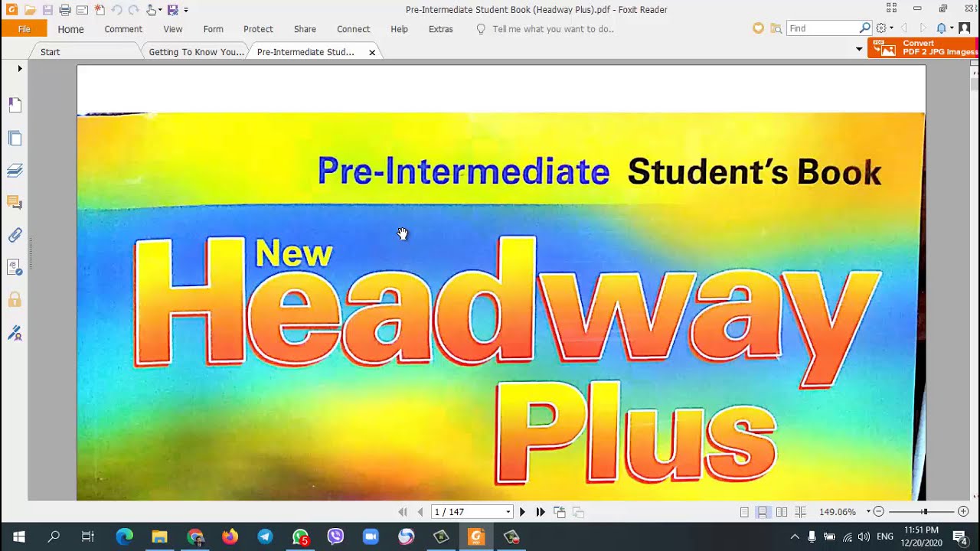Close the Pre-Intermediate Stud... tab
This screenshot has height=551, width=980.
tap(372, 52)
